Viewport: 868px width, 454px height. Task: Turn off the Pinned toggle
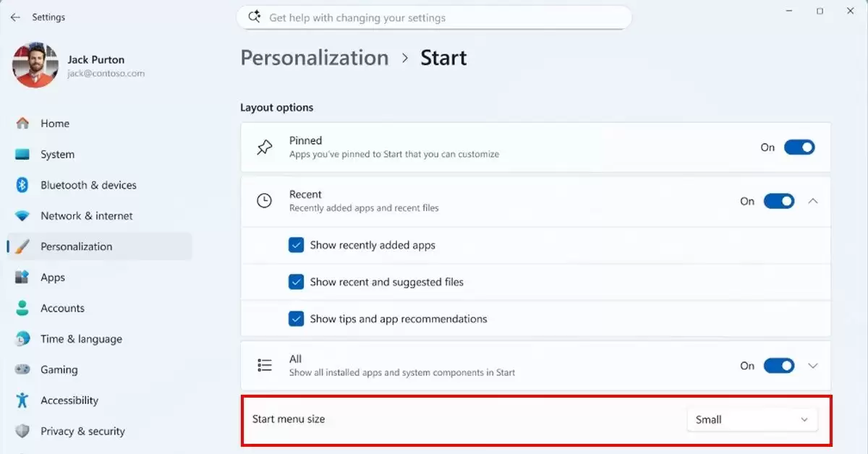[799, 147]
